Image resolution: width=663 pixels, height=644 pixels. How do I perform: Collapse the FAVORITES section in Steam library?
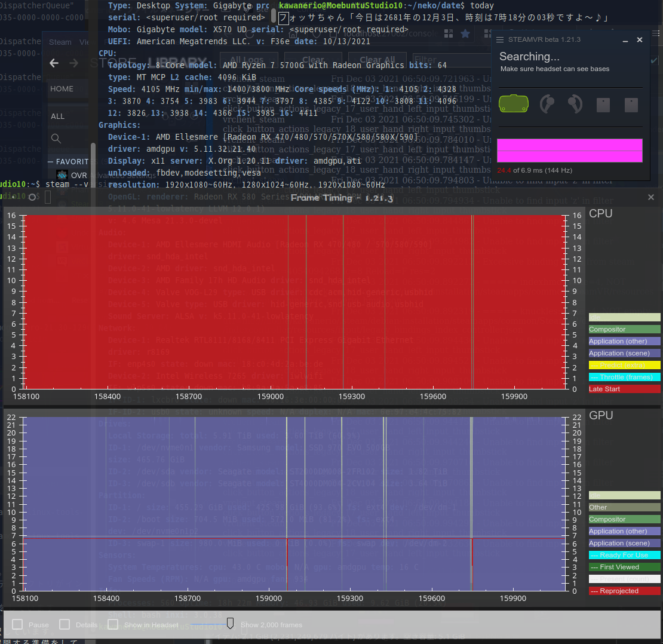tap(51, 161)
